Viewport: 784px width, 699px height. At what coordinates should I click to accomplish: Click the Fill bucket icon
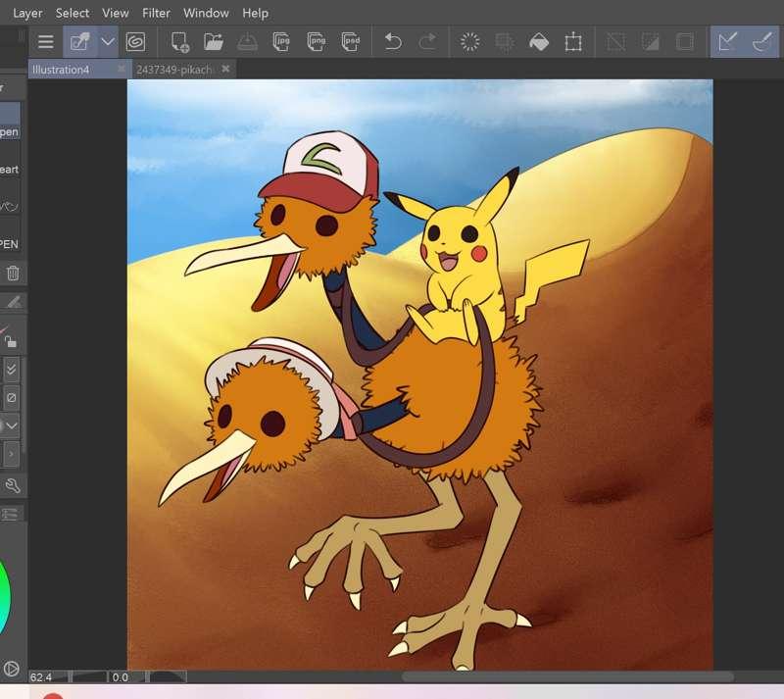[539, 42]
